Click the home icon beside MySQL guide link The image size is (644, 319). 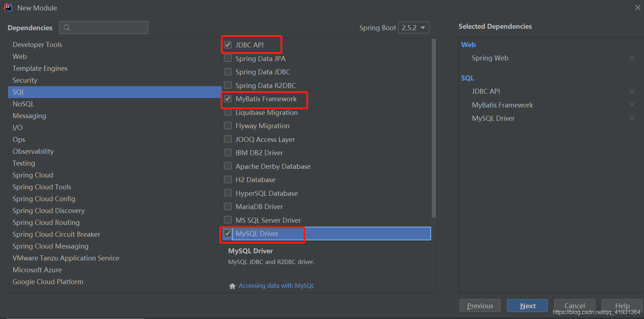point(232,286)
